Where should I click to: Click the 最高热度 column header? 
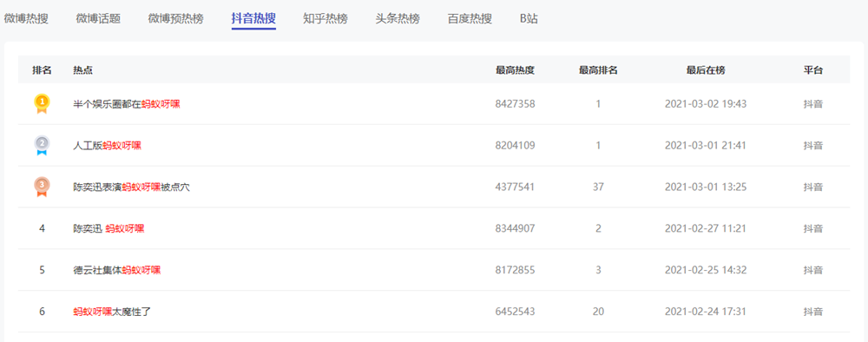pos(515,70)
